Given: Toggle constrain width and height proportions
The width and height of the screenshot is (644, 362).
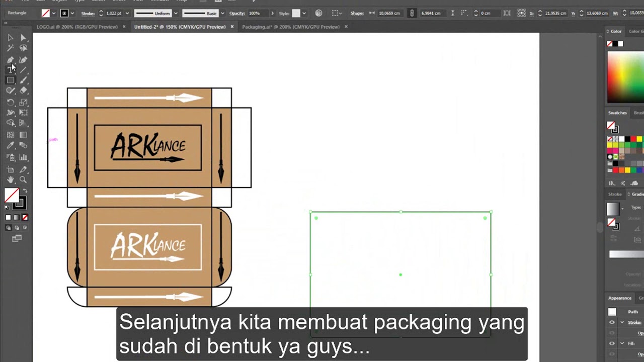Looking at the screenshot, I should point(412,13).
